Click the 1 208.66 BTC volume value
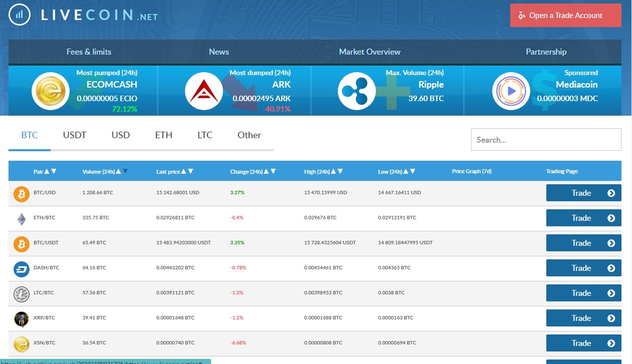The image size is (632, 364). point(97,193)
